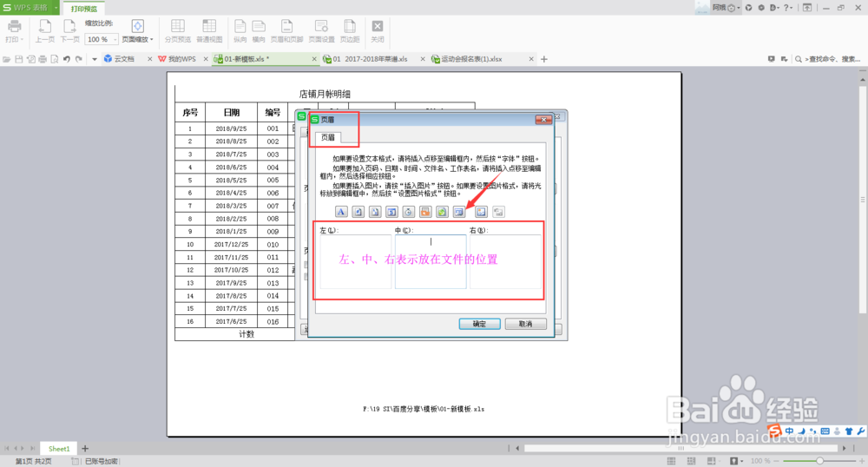Click the horizontal scrollbar at the bottom
868x467 pixels.
(681, 448)
